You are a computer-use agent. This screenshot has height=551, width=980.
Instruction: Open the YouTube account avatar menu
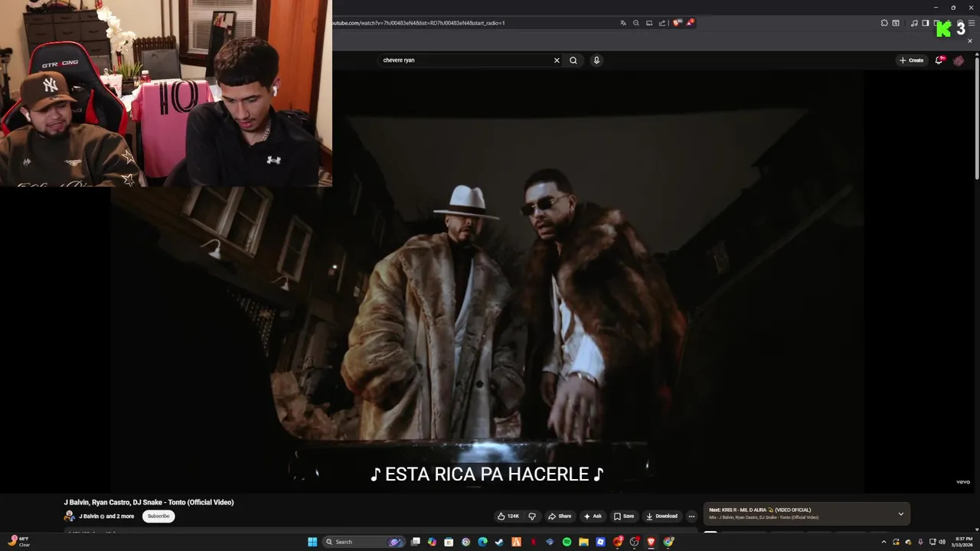coord(959,60)
